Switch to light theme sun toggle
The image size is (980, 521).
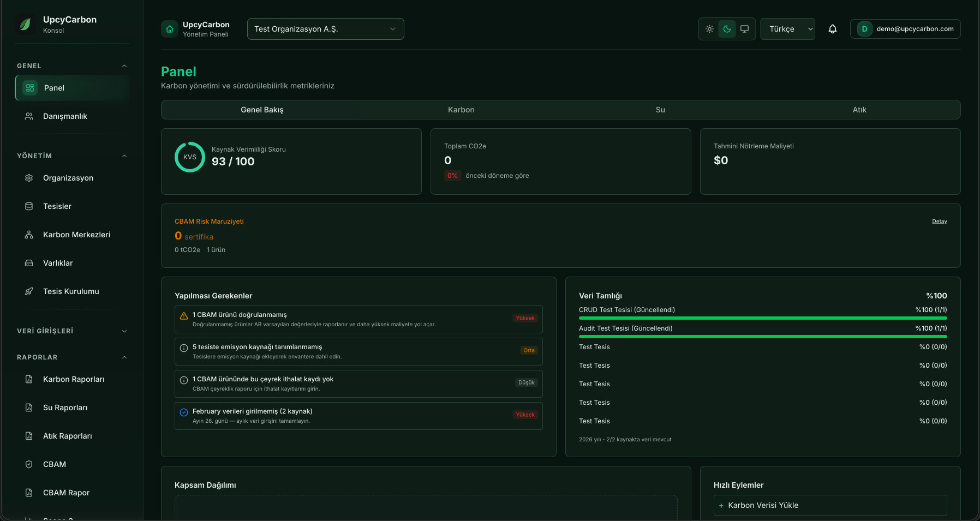click(709, 29)
